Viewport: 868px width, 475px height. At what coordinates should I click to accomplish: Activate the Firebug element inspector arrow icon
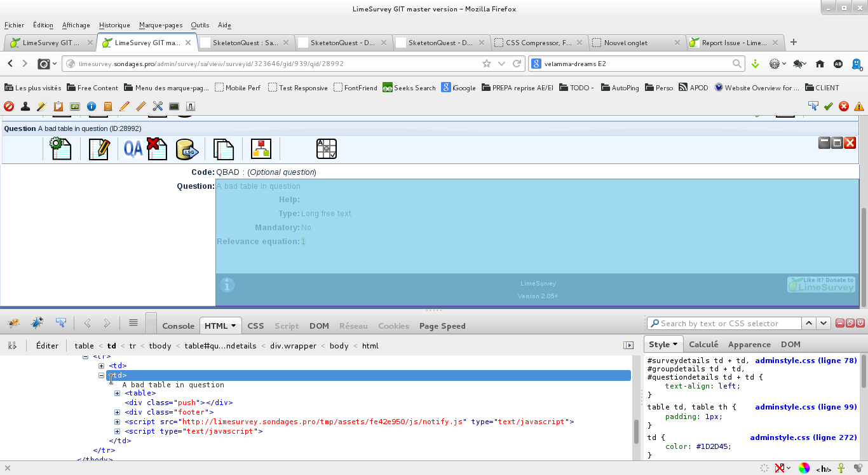coord(61,323)
